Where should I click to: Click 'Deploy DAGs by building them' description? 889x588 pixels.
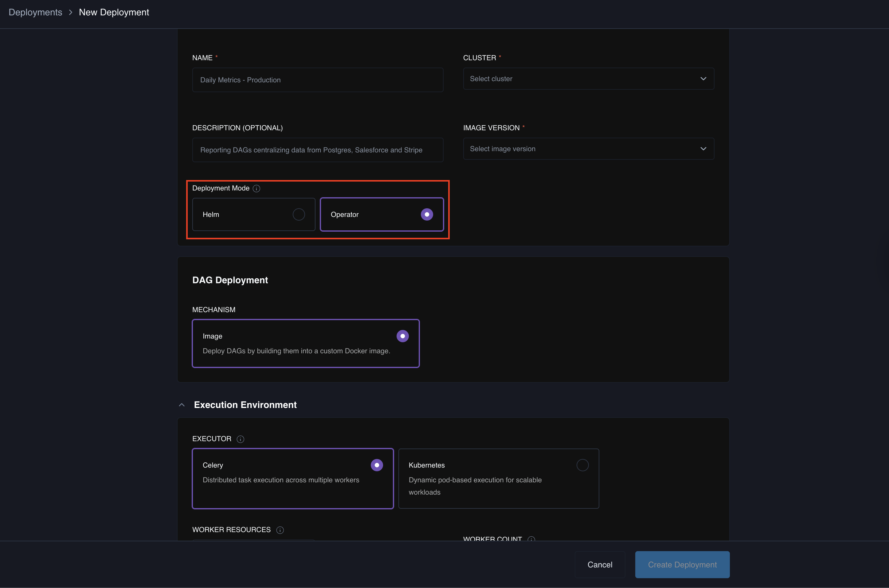click(x=296, y=351)
